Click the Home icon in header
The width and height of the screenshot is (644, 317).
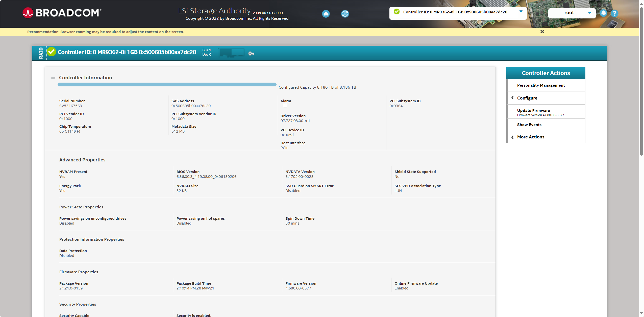326,14
